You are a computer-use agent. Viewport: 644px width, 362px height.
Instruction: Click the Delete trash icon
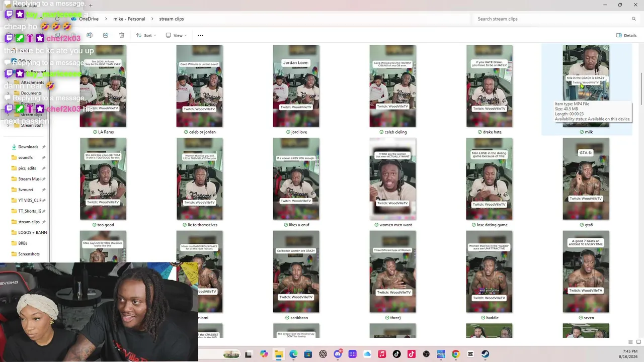[122, 35]
